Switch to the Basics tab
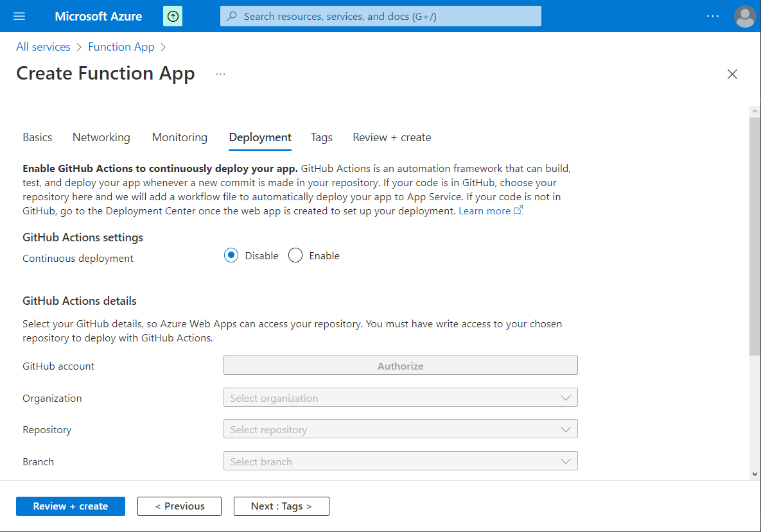 37,138
